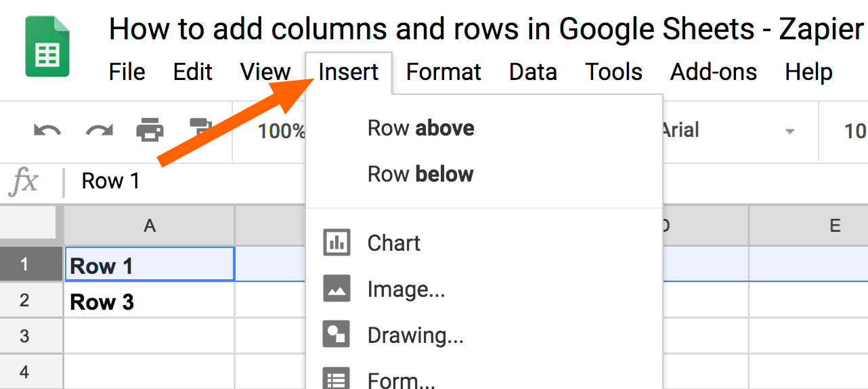Click the Undo arrow icon
Image resolution: width=868 pixels, height=389 pixels.
coord(47,129)
